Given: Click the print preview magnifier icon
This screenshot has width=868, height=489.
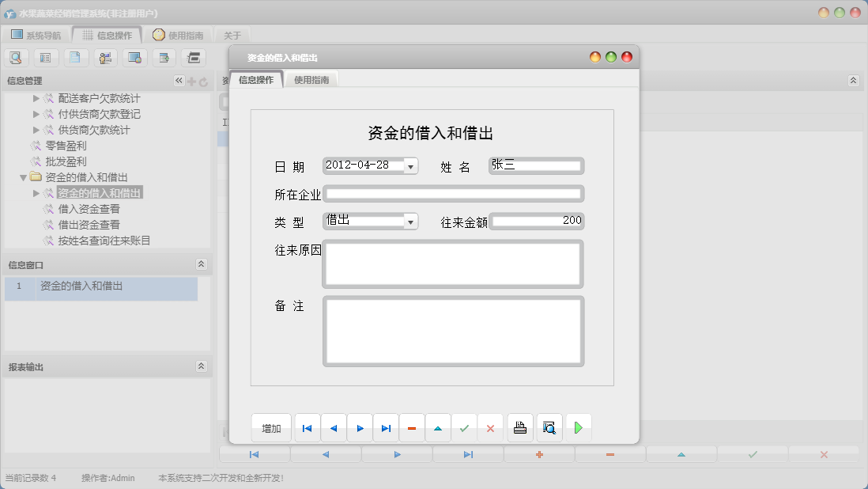Looking at the screenshot, I should [549, 428].
